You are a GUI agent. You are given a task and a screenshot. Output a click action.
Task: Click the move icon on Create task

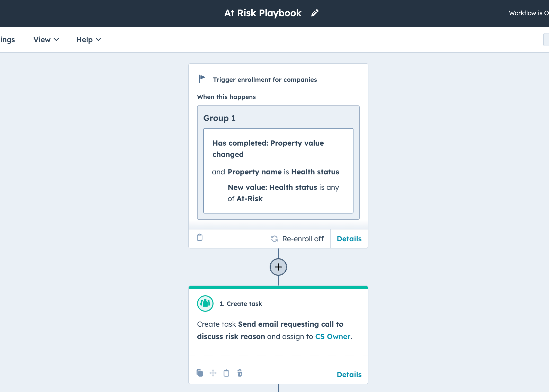[213, 373]
